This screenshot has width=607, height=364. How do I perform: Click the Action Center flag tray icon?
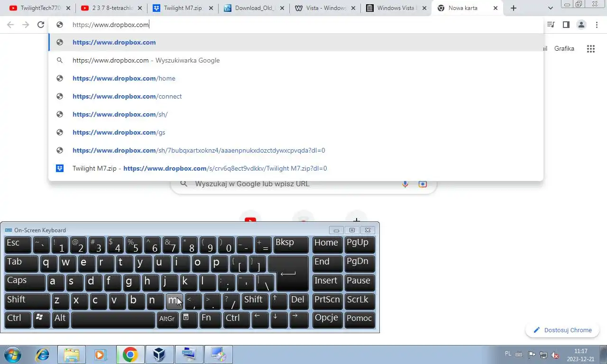click(x=532, y=355)
